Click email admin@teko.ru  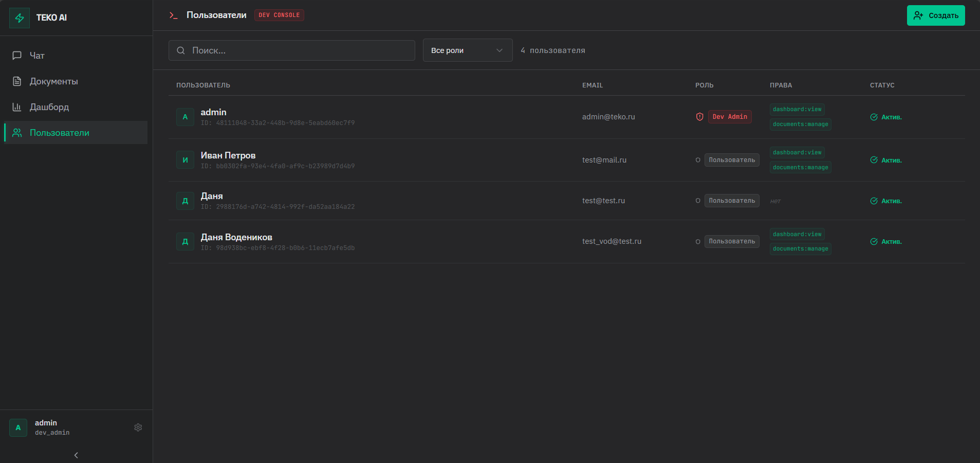tap(608, 117)
